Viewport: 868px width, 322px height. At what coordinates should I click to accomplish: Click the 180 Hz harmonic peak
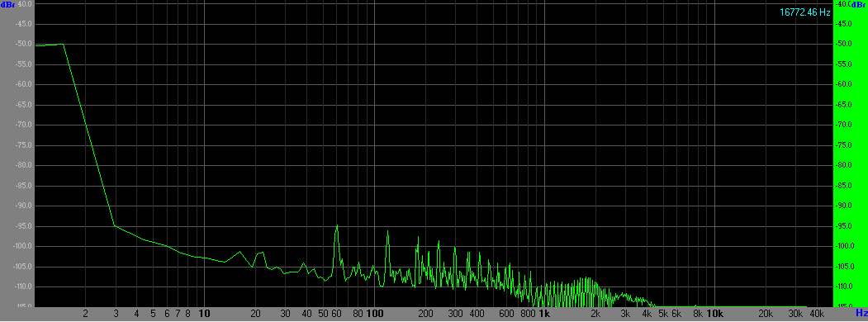click(x=418, y=237)
